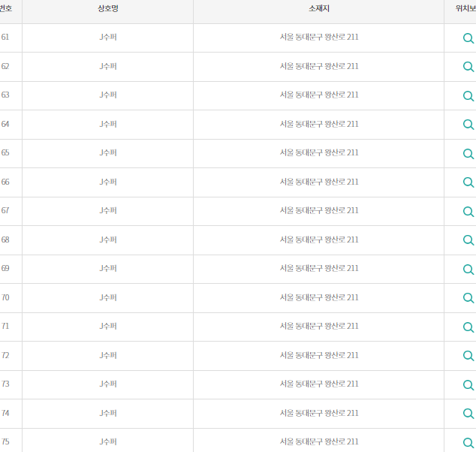
Task: Open location view for row 73
Action: (468, 385)
